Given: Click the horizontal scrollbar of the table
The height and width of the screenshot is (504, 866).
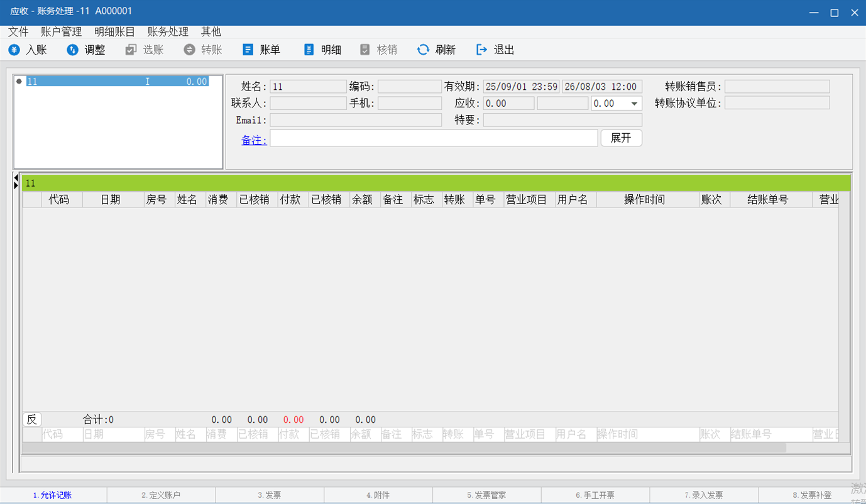Looking at the screenshot, I should tap(402, 447).
